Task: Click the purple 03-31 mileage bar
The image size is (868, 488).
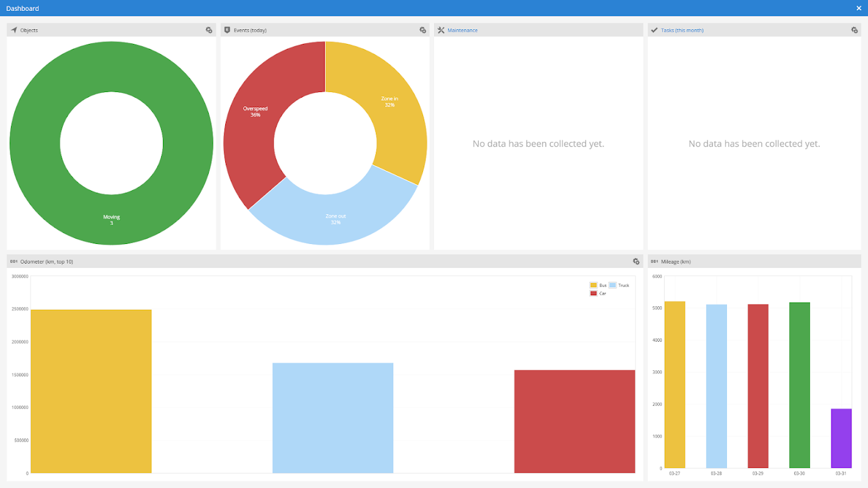Action: (841, 439)
